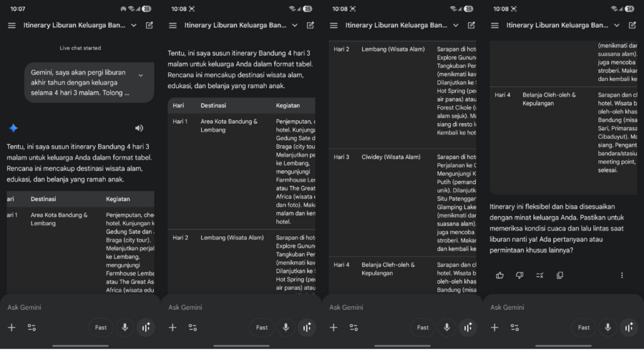Click Fast button under the feedback icons
Viewport: 644px width, 362px height.
(584, 327)
